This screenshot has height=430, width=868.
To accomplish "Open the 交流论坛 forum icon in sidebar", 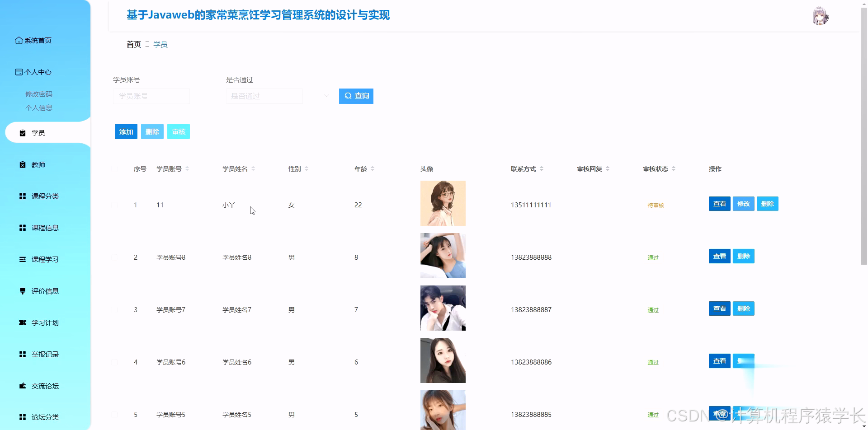I will pyautogui.click(x=22, y=386).
